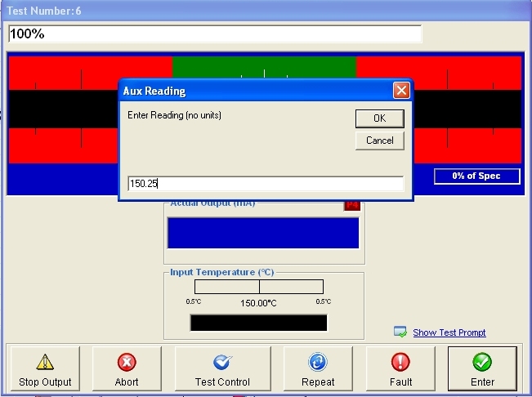Click the red P4 indicator by Actual Output

click(351, 205)
